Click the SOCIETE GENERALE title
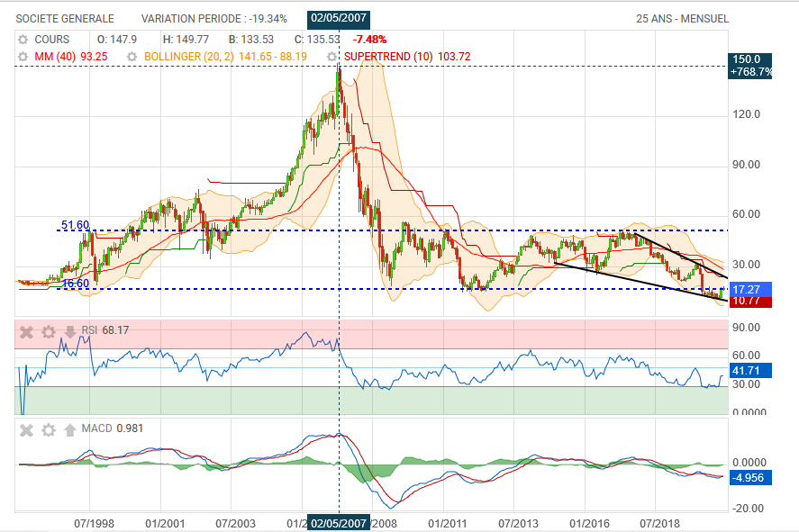Screen dimensions: 799x532 click(x=65, y=18)
